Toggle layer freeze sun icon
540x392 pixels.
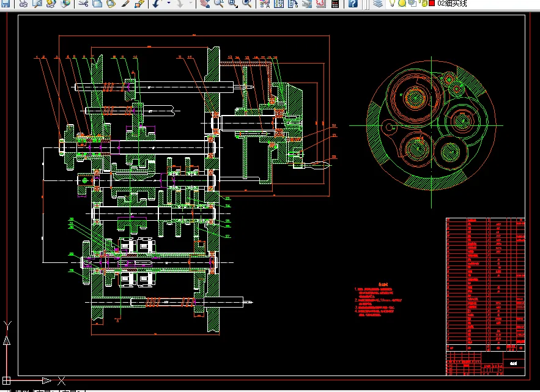coord(403,4)
